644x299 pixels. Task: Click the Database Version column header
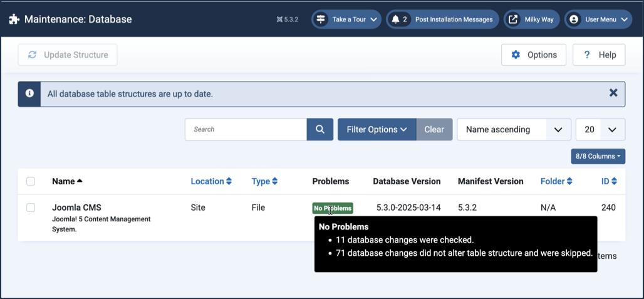407,181
